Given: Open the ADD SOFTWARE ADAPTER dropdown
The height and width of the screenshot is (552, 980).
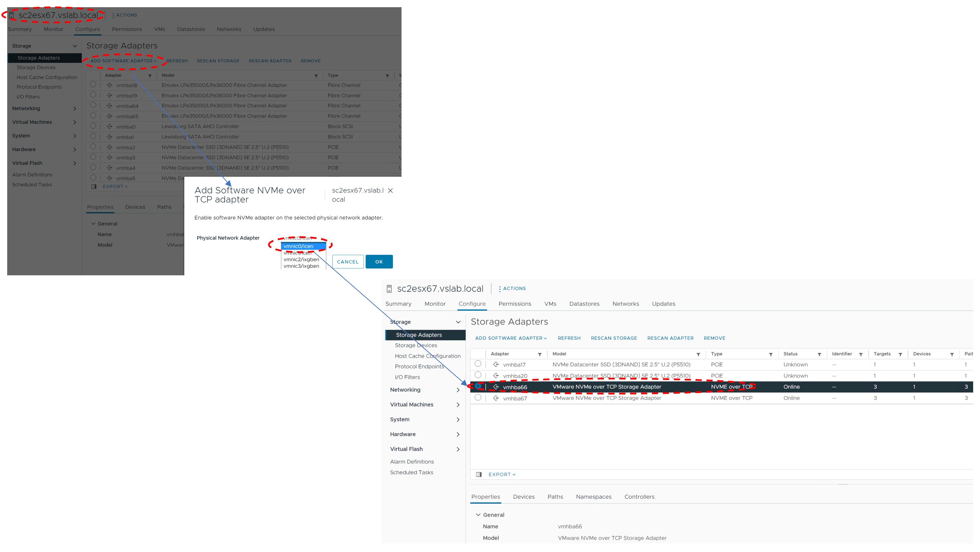Looking at the screenshot, I should [x=511, y=338].
